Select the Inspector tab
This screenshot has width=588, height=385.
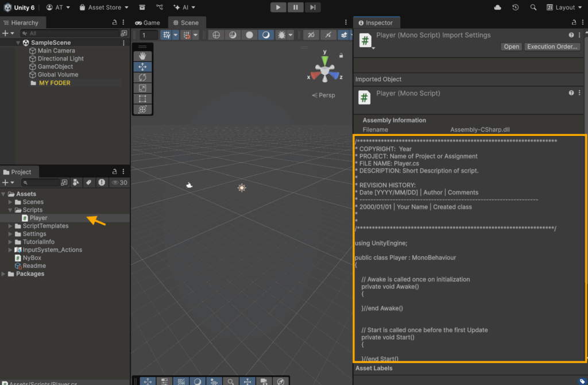tap(376, 23)
